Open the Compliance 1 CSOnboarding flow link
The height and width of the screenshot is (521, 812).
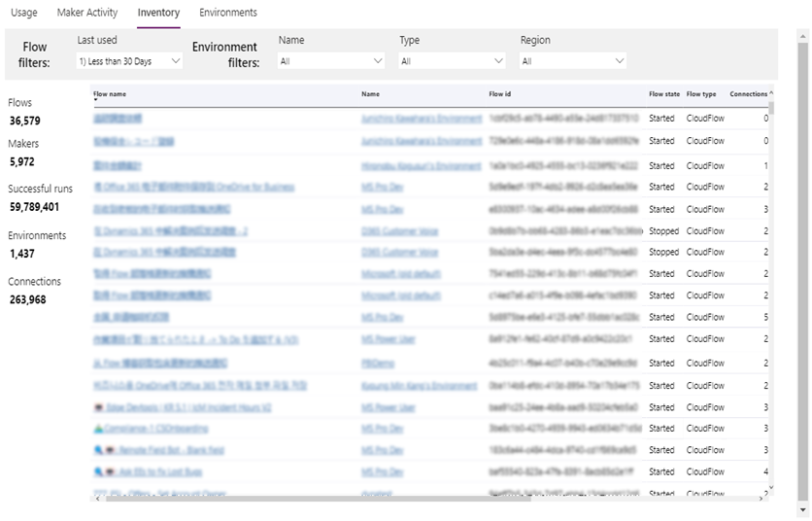(151, 429)
